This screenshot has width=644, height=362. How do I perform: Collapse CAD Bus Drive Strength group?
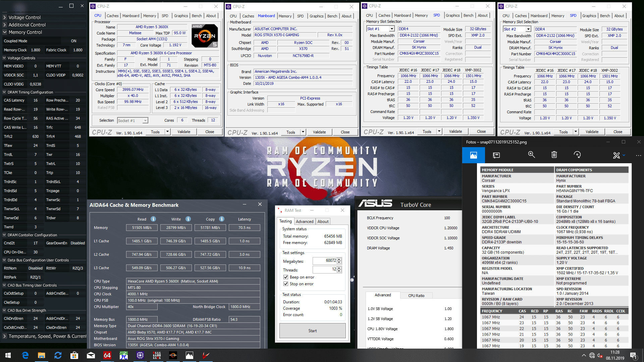tap(4, 310)
